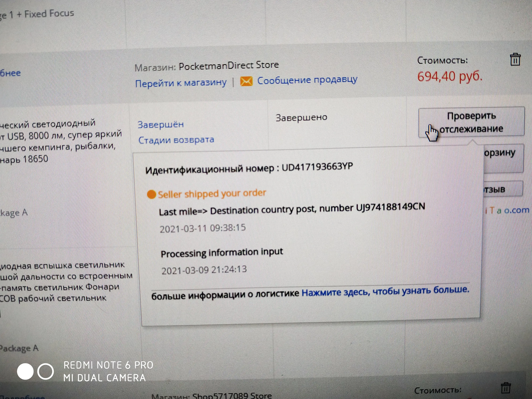The height and width of the screenshot is (399, 532).
Task: Click the orange dot next to Seller shipped
Action: pyautogui.click(x=151, y=194)
